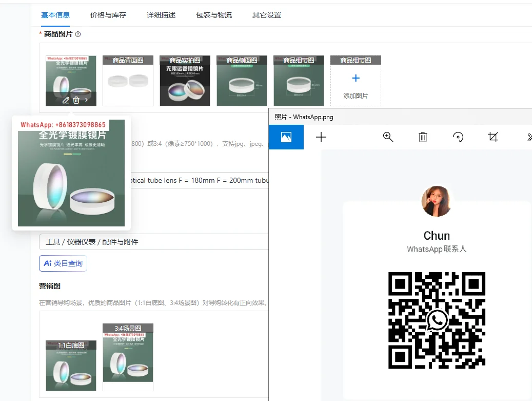Click the contact name 'Chun'
This screenshot has height=401, width=532.
click(x=437, y=236)
